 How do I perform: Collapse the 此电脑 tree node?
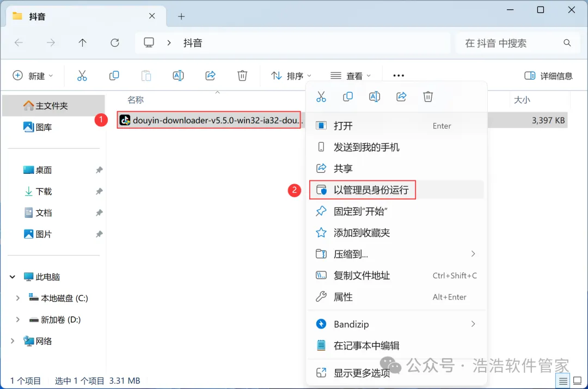click(x=13, y=277)
